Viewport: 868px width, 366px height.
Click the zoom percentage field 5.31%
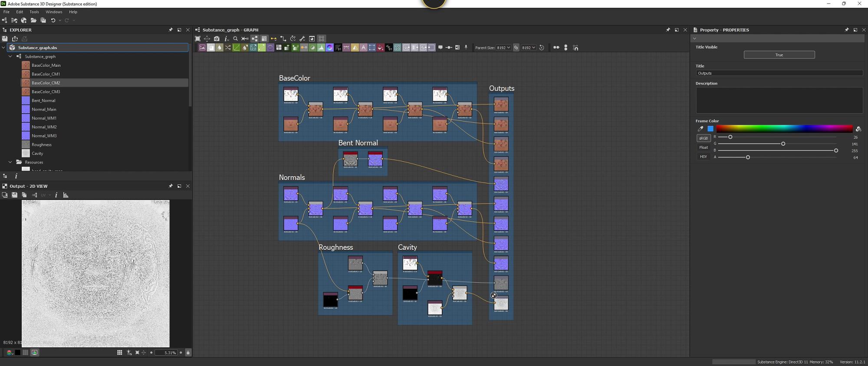(x=166, y=353)
